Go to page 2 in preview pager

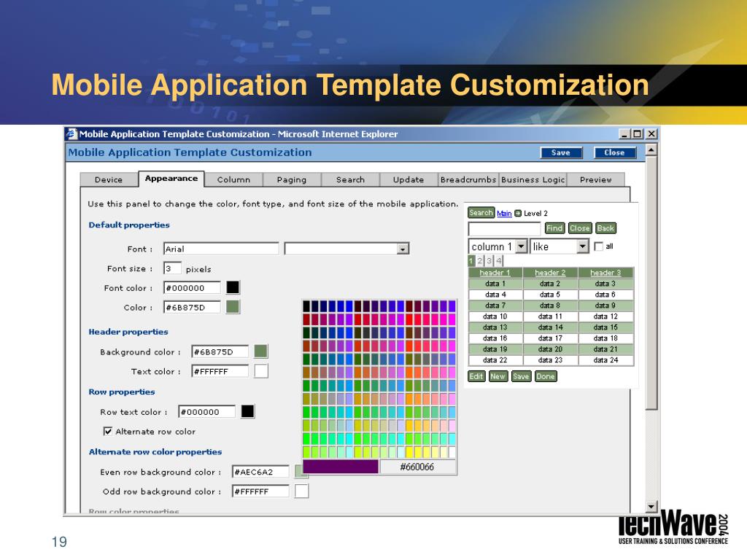(x=480, y=260)
